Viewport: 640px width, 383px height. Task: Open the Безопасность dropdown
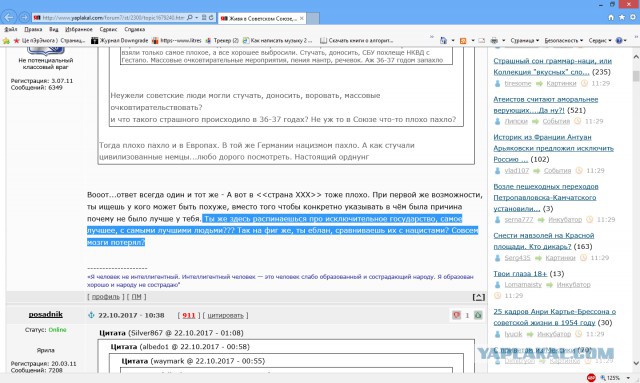tap(564, 40)
